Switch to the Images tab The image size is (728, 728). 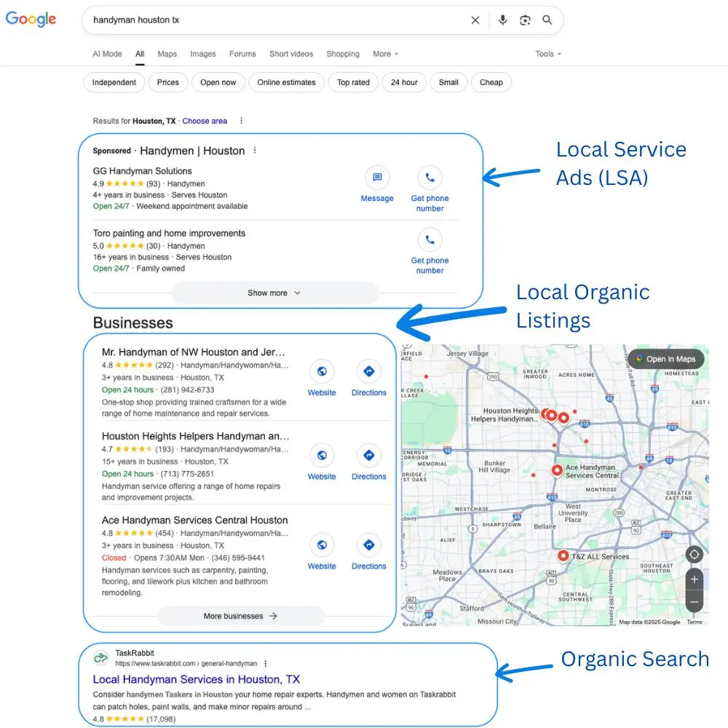tap(203, 54)
